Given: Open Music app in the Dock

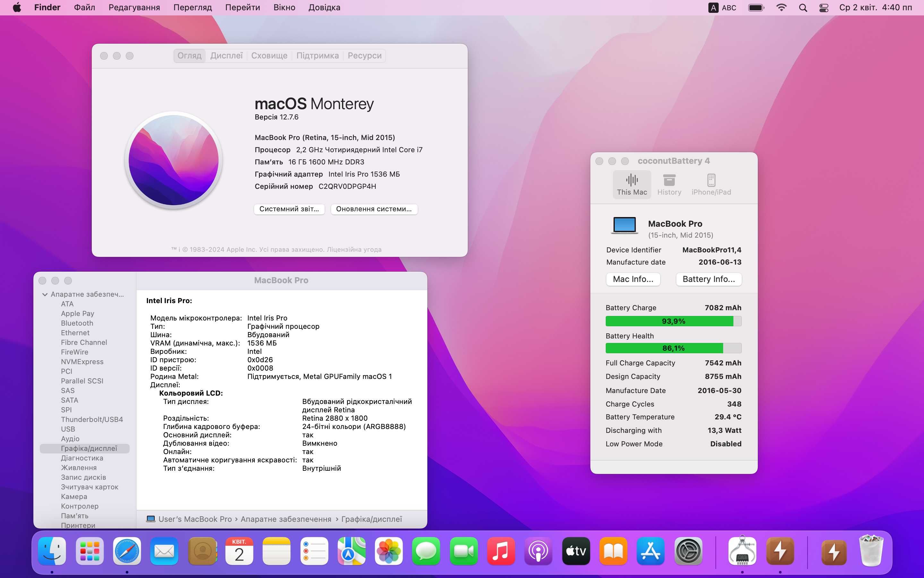Looking at the screenshot, I should pyautogui.click(x=501, y=551).
